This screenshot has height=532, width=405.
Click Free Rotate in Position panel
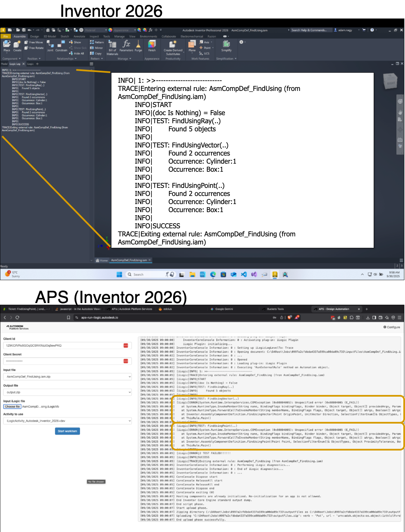click(34, 48)
